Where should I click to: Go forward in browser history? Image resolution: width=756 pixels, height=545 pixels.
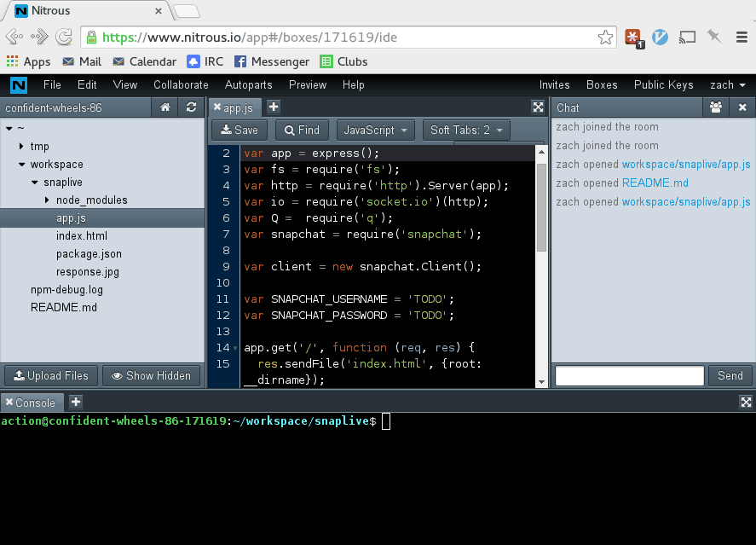point(39,38)
